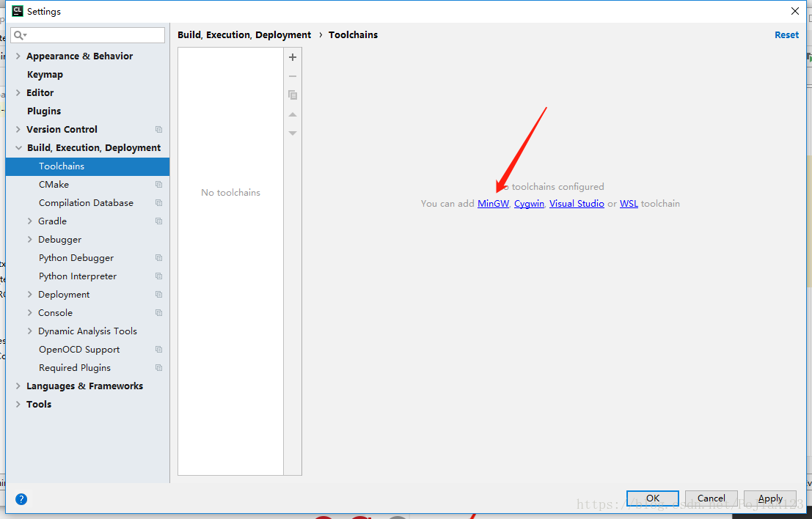Open the Keymap settings page

coord(45,75)
